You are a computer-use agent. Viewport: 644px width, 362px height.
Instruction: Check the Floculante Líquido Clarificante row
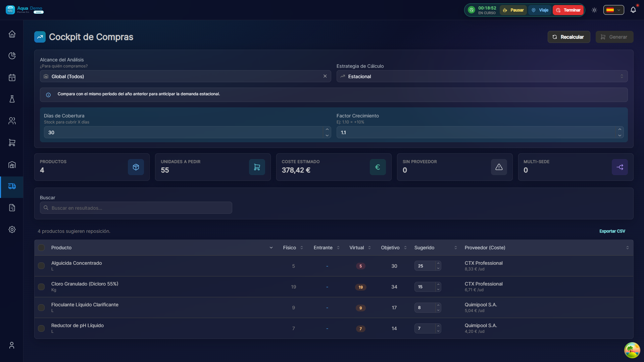point(41,308)
